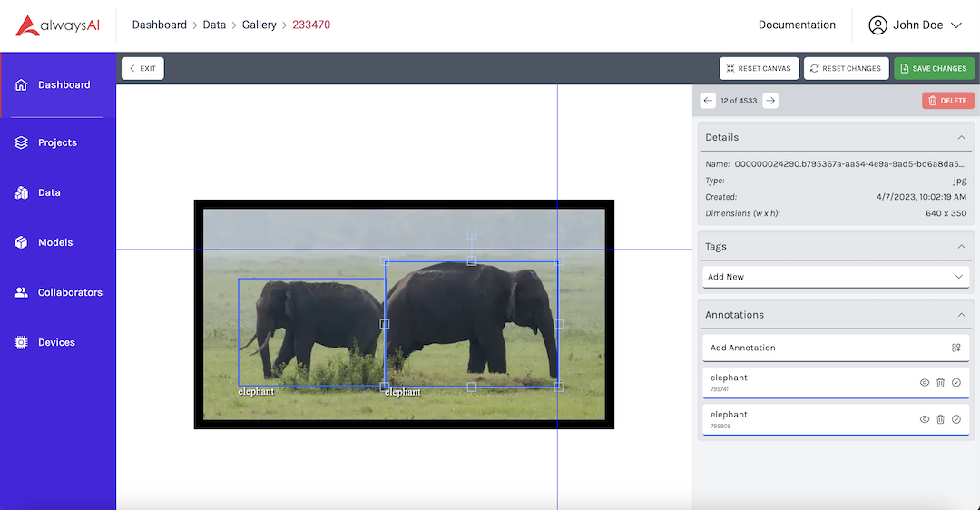980x510 pixels.
Task: Delete elephant 795741 annotation with trash icon
Action: tap(940, 383)
